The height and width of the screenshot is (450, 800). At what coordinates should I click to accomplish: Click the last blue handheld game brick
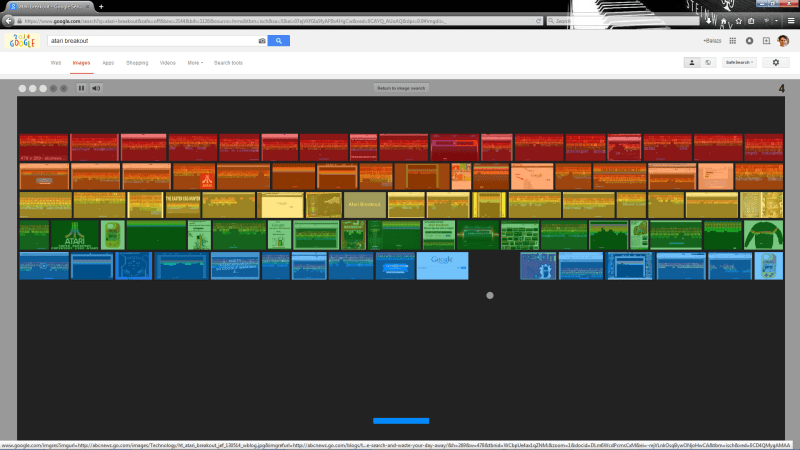pyautogui.click(x=768, y=266)
